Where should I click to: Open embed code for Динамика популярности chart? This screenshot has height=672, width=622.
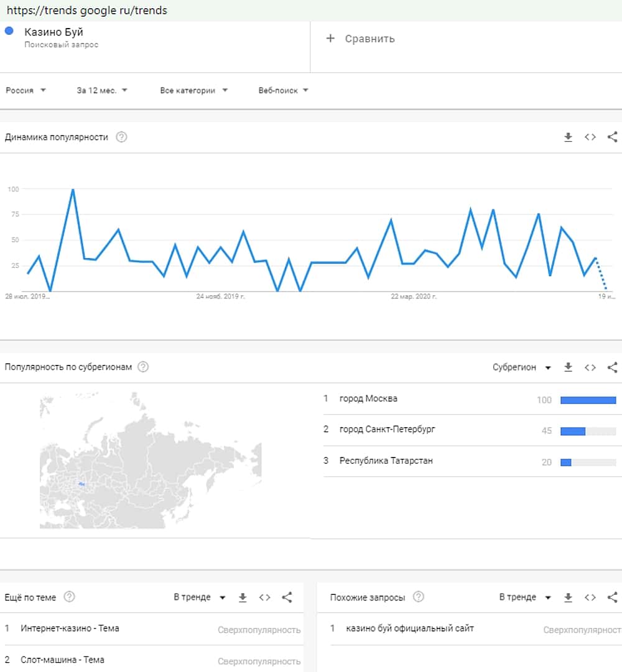(x=590, y=137)
